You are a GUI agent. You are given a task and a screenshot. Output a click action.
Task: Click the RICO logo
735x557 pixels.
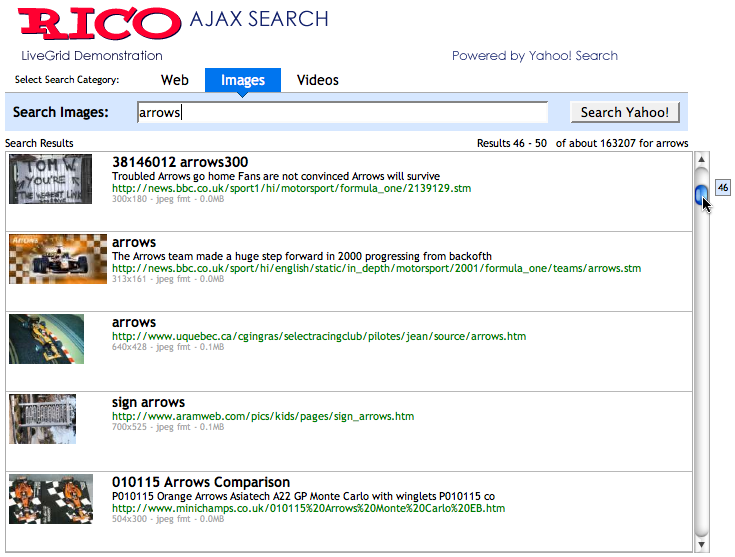[99, 23]
